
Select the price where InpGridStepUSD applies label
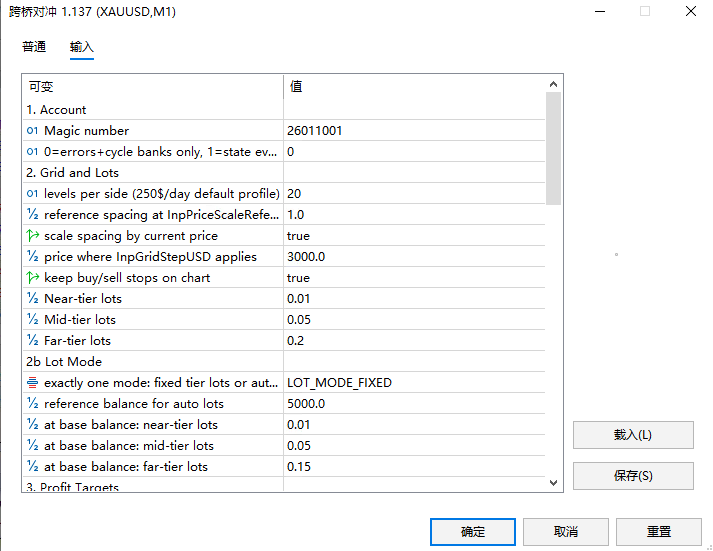(x=151, y=256)
